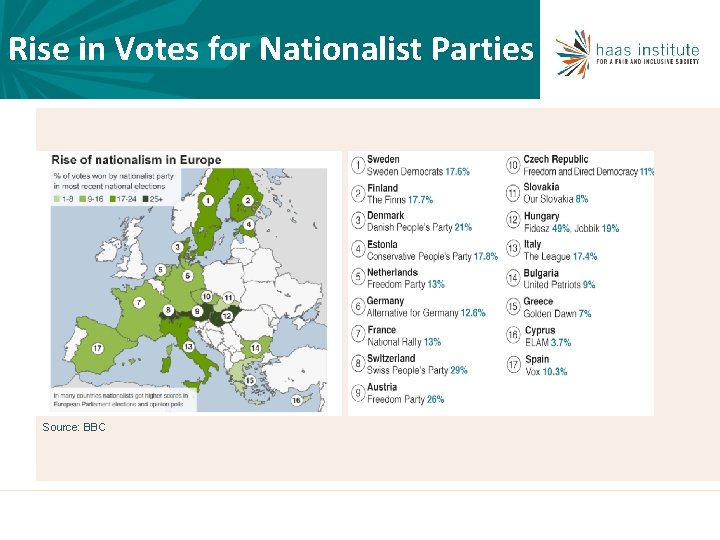Click the "Fidesz 49%, Jobbik 19%" entry
The height and width of the screenshot is (540, 720).
pyautogui.click(x=571, y=228)
